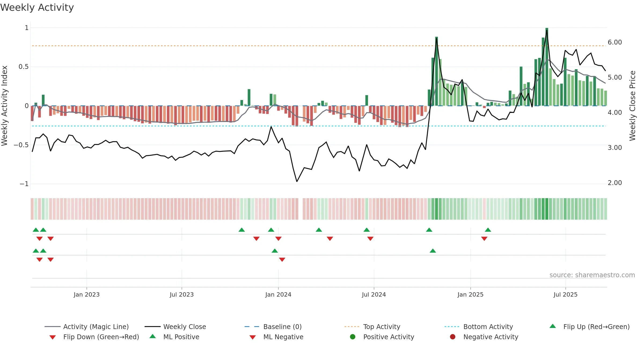Click the Weekly Close Price axis title
644x362 pixels.
[632, 106]
